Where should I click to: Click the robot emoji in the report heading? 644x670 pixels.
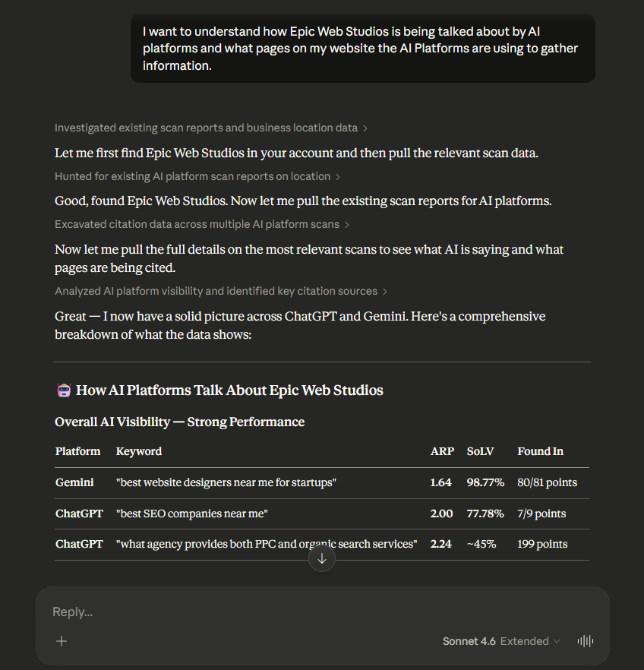[x=63, y=390]
